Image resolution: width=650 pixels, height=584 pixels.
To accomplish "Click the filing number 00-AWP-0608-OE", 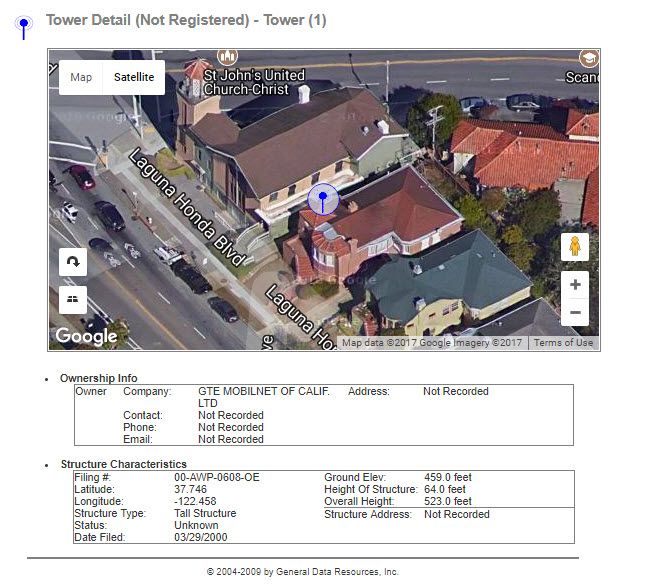I will click(x=216, y=478).
